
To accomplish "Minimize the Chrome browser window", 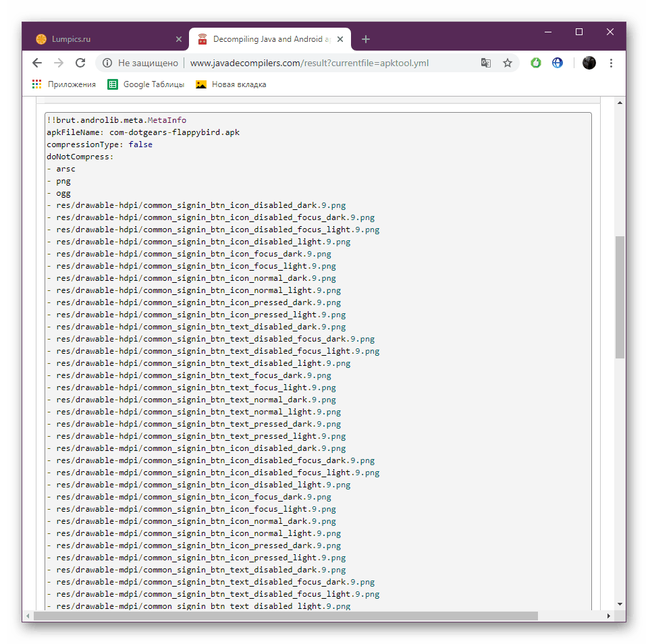I will click(548, 32).
